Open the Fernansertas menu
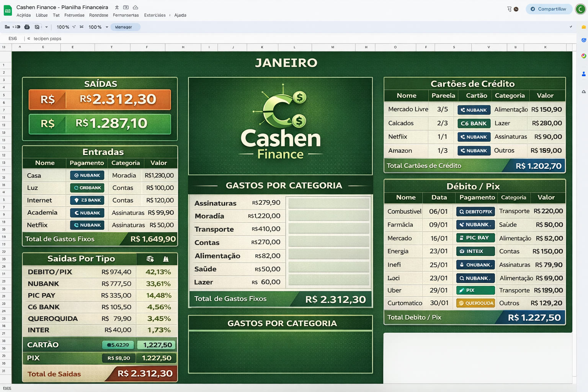This screenshot has height=392, width=588. pyautogui.click(x=126, y=15)
